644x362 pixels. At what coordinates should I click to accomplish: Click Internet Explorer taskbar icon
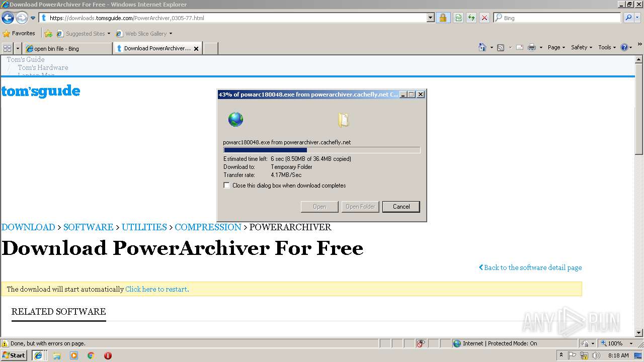(38, 355)
